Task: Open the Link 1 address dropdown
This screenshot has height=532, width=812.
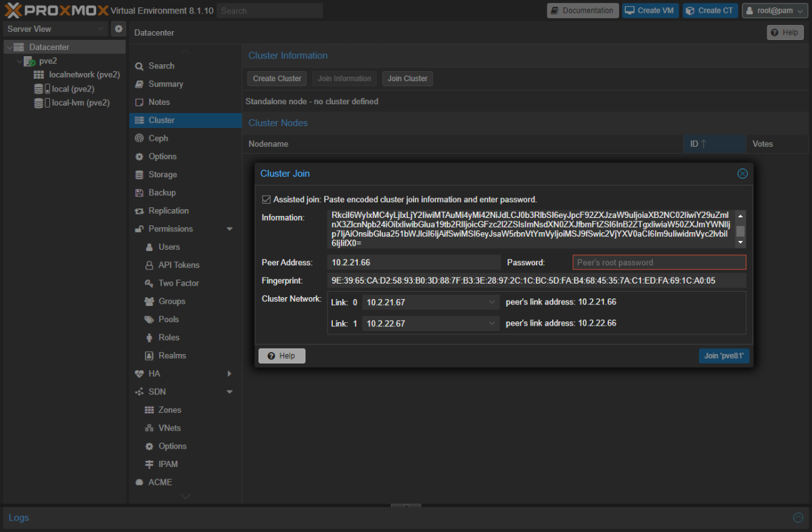Action: point(493,324)
